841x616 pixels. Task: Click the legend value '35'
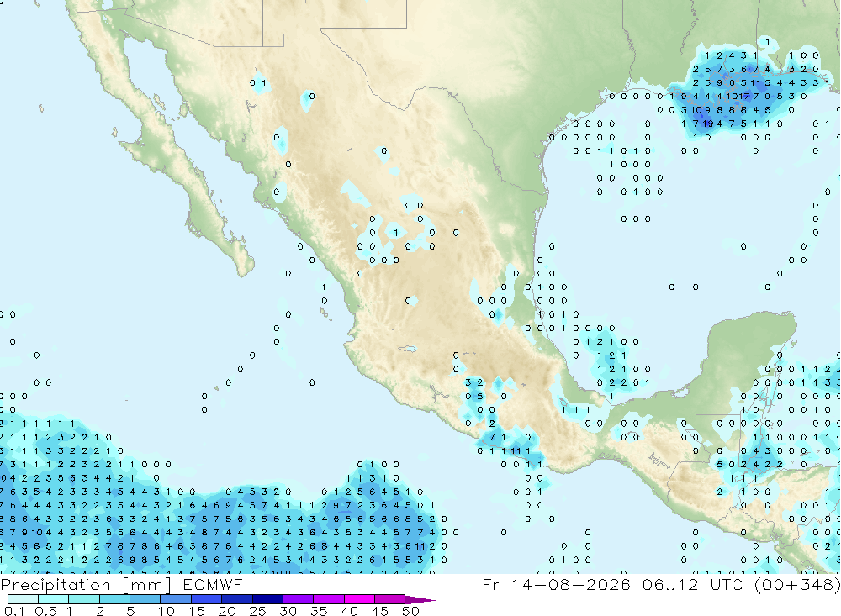click(x=319, y=611)
